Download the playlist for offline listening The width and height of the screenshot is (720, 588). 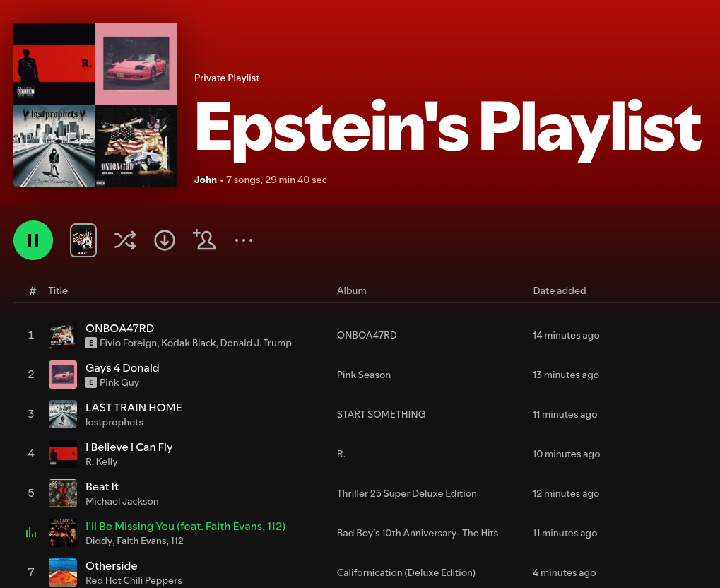pyautogui.click(x=165, y=240)
